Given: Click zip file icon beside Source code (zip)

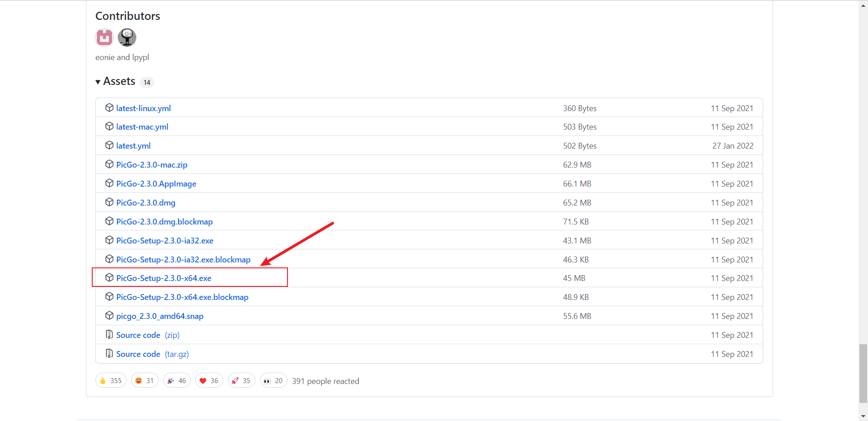Looking at the screenshot, I should (x=109, y=334).
